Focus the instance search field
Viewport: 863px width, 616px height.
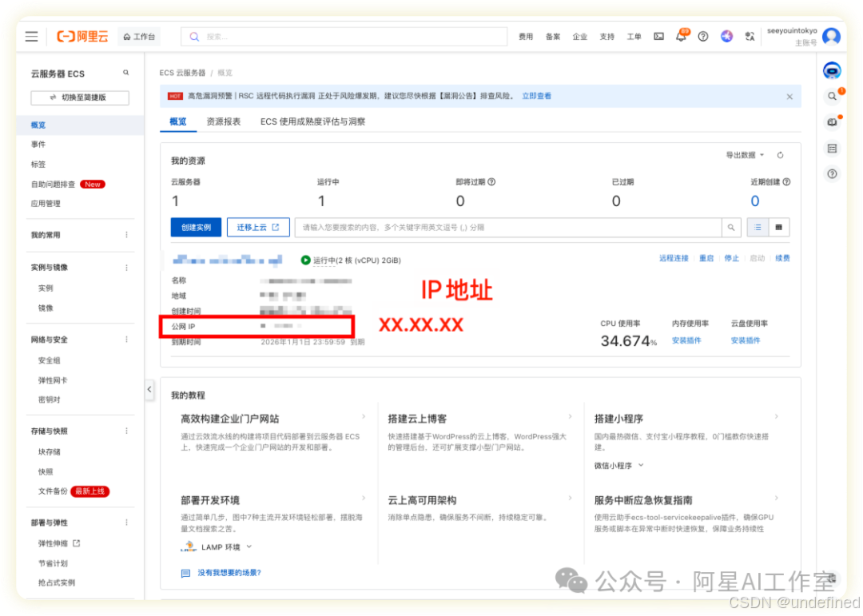(508, 228)
